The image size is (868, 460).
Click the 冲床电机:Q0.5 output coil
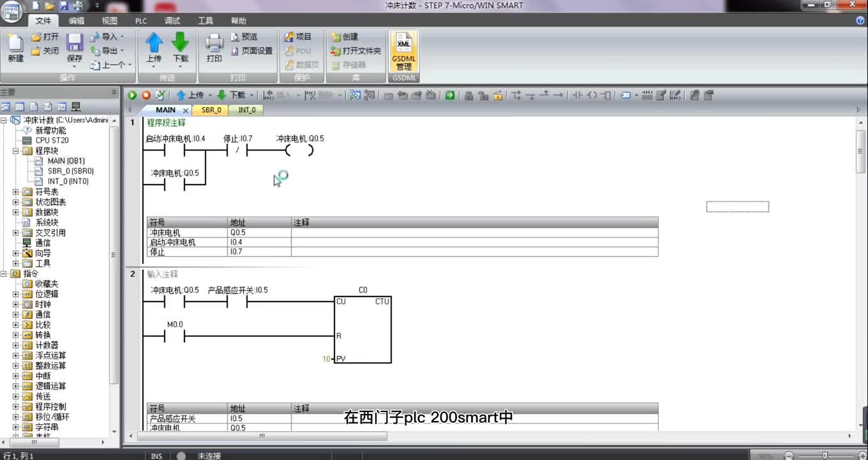(x=299, y=151)
